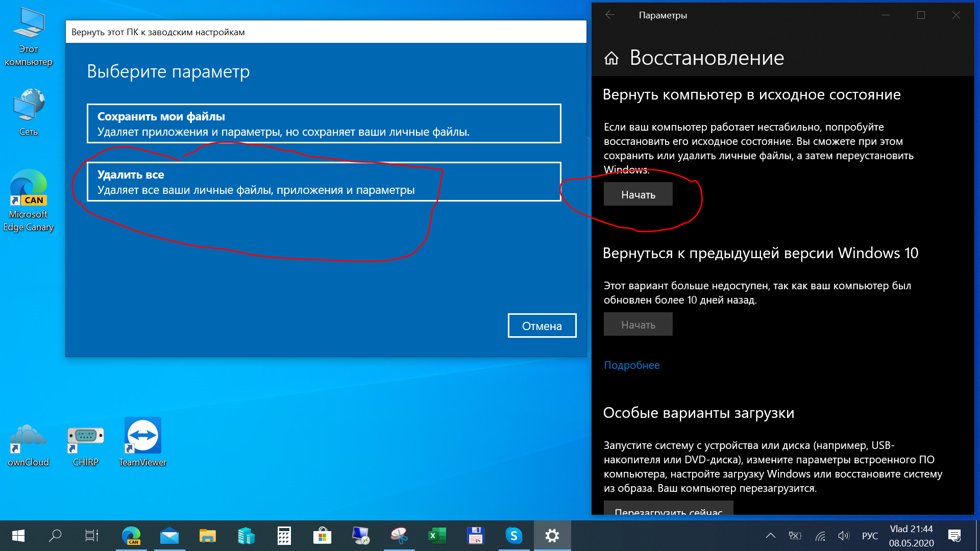Click 'Отмена' to cancel the reset
980x551 pixels.
pos(543,325)
